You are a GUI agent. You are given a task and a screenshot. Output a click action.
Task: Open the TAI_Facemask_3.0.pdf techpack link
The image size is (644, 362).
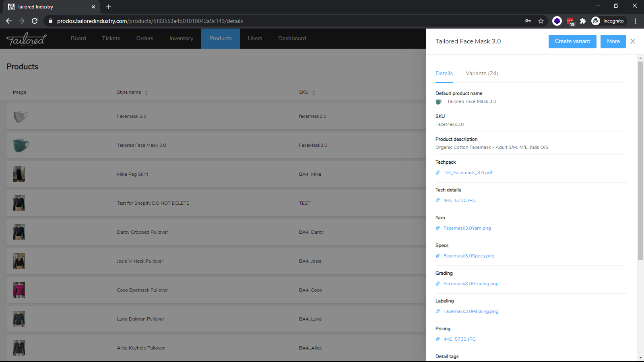point(468,173)
